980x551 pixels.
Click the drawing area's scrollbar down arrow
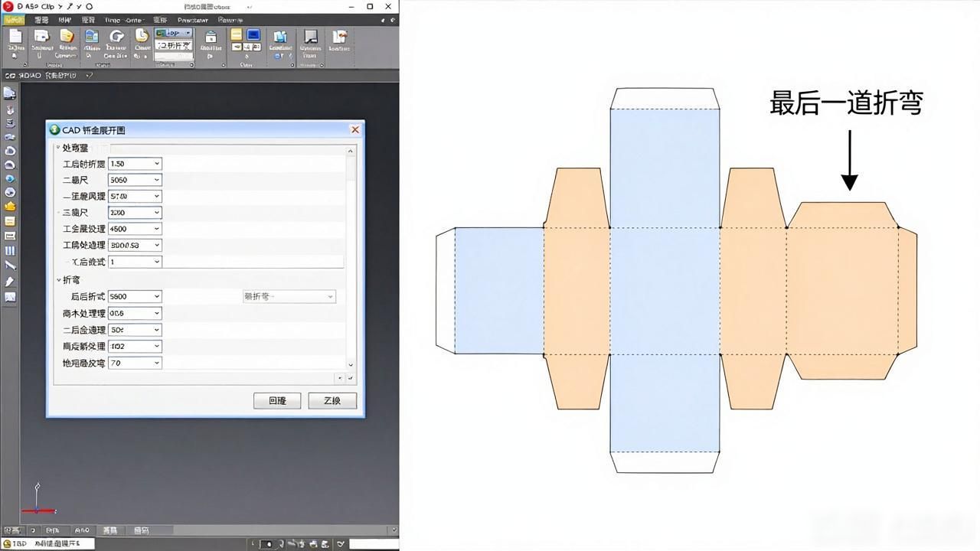394,529
